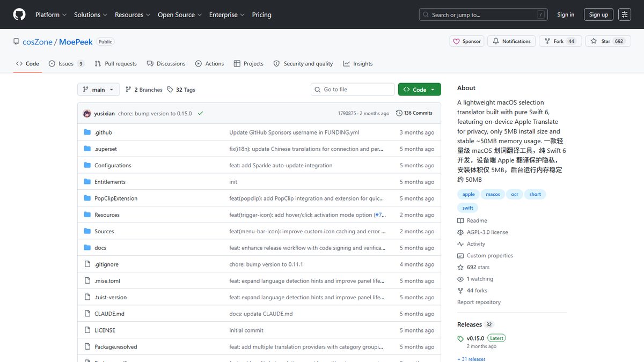Expand the Solutions menu
Image resolution: width=644 pixels, height=362 pixels.
pyautogui.click(x=91, y=14)
